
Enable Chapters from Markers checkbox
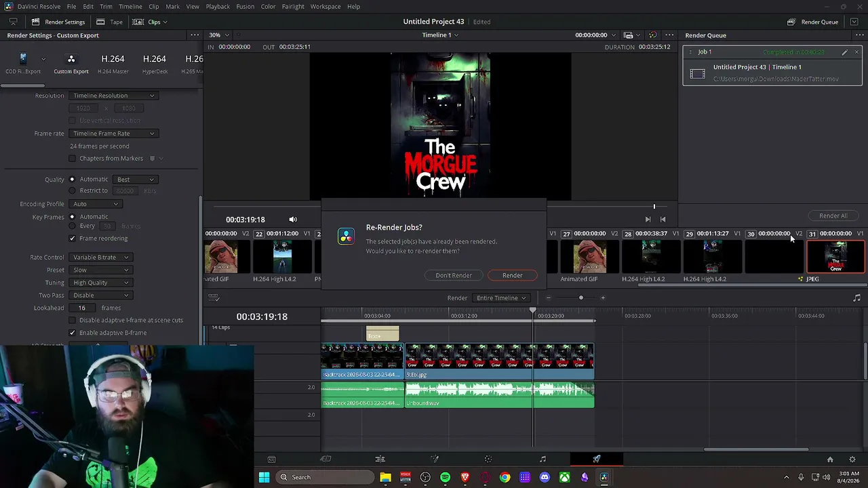(x=73, y=159)
